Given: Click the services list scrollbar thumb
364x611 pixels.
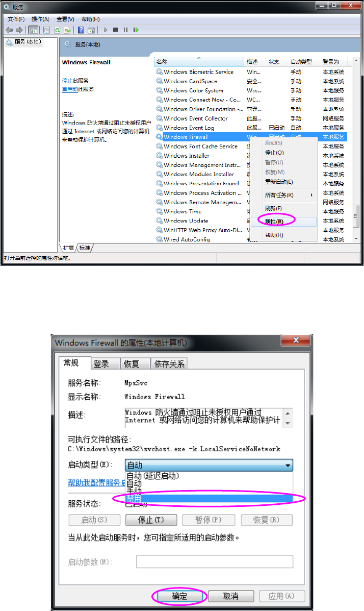Looking at the screenshot, I should [356, 216].
